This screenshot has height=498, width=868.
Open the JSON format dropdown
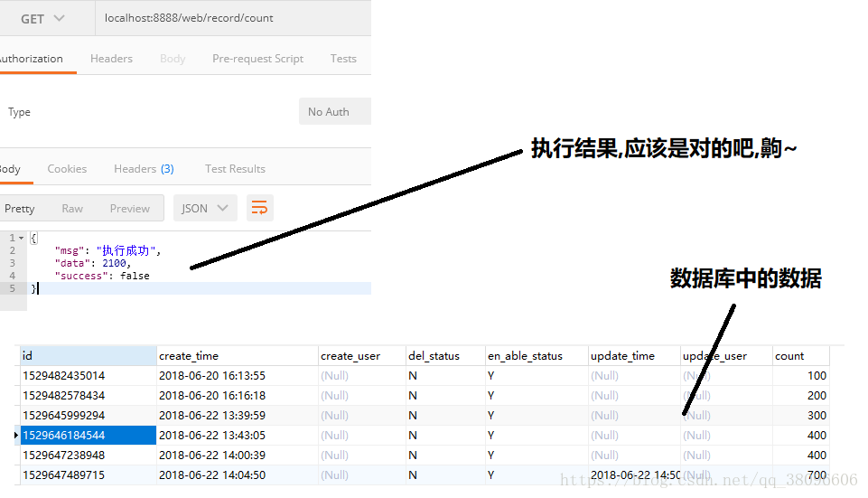(205, 208)
